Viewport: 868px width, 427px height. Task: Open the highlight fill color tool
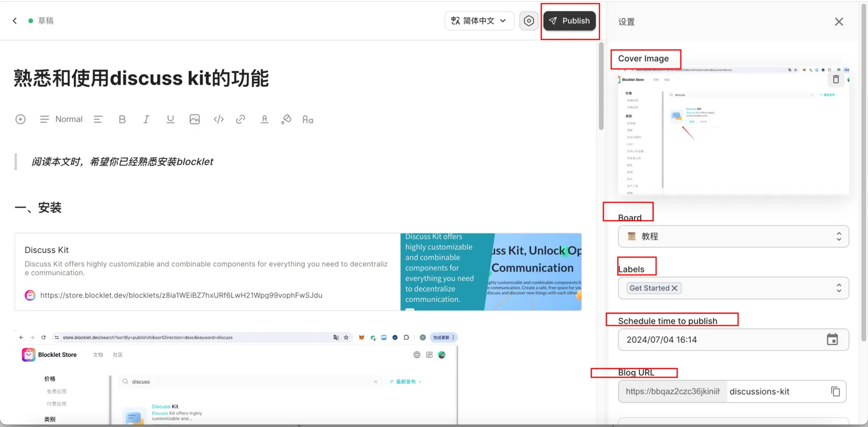[x=286, y=119]
